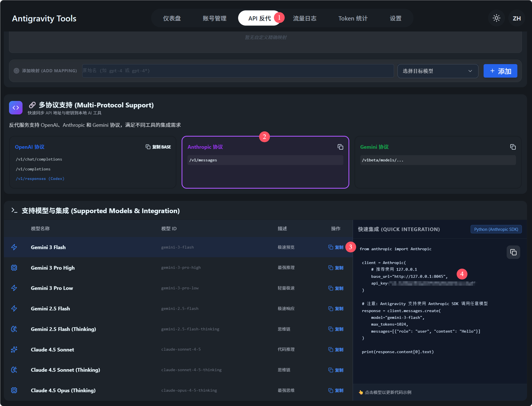Image resolution: width=532 pixels, height=406 pixels.
Task: Copy the claude-sonnet-4-5 model ID
Action: 336,350
